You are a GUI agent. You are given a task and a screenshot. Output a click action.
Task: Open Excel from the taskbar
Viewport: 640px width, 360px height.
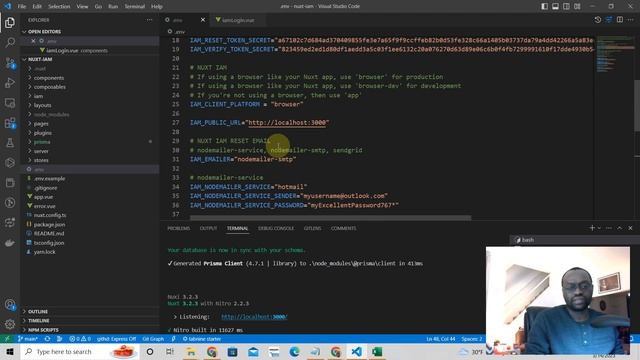tap(377, 351)
